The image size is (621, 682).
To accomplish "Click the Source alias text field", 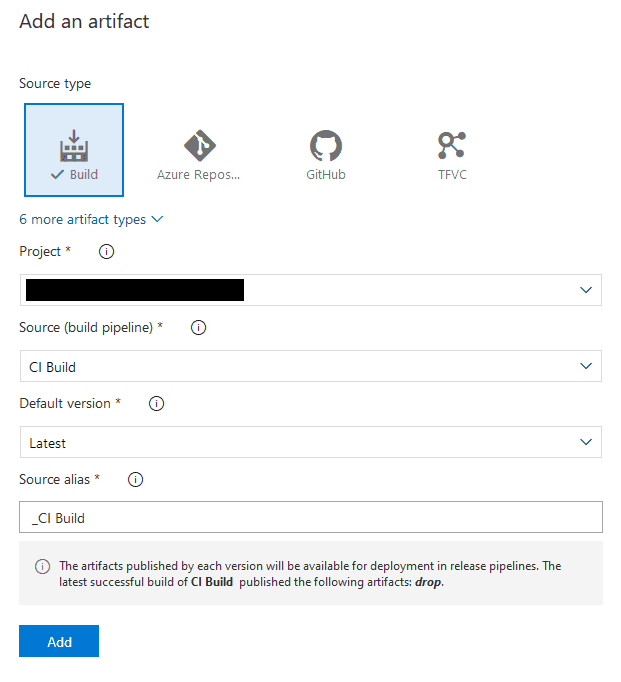I will tap(310, 518).
